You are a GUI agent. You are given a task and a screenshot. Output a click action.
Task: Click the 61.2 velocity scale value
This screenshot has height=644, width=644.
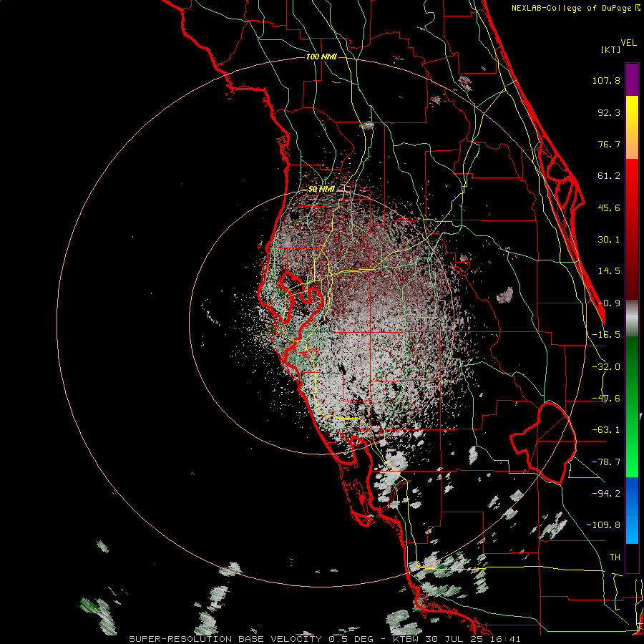pos(609,176)
